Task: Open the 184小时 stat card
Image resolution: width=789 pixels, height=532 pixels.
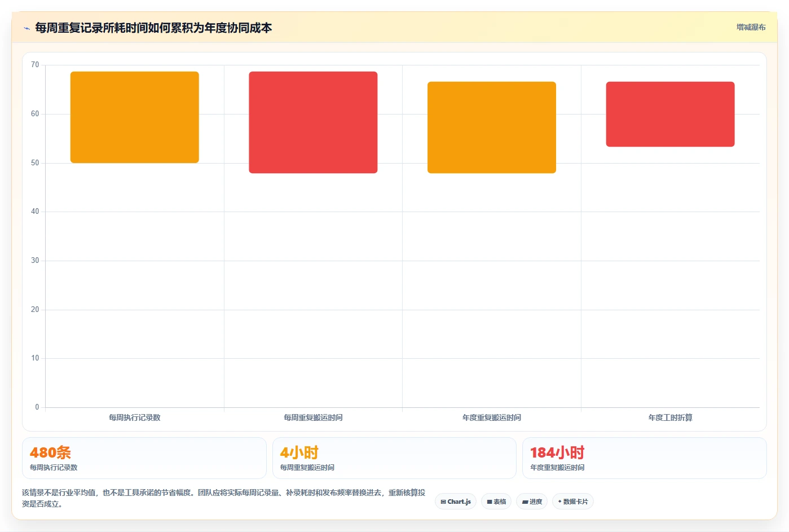Action: [x=645, y=458]
